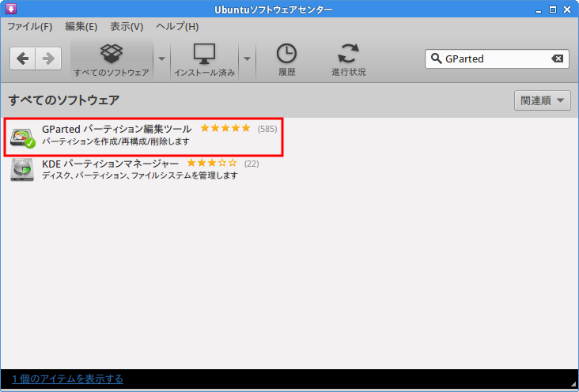
Task: Click the 1個のアイテムを表示する link
Action: tap(67, 379)
